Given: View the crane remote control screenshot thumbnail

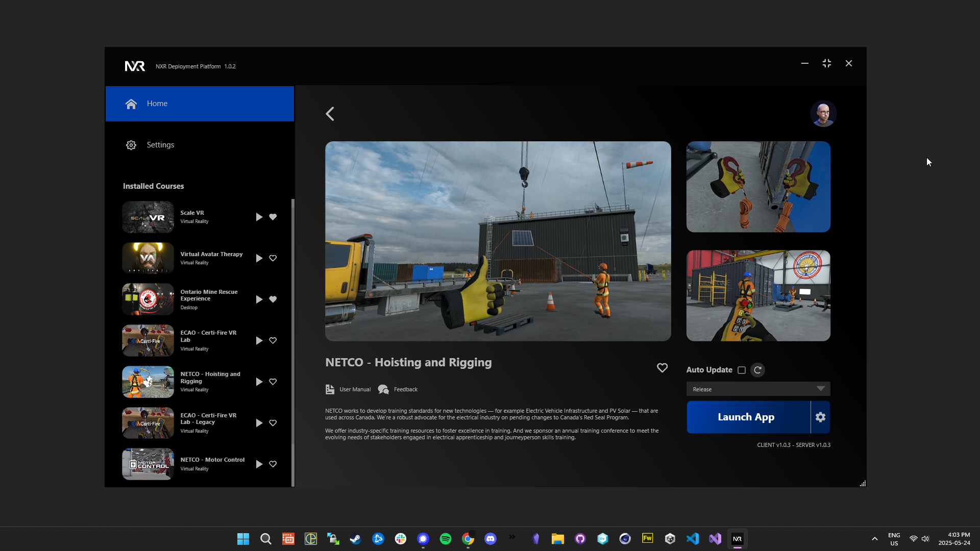Looking at the screenshot, I should pos(758,295).
